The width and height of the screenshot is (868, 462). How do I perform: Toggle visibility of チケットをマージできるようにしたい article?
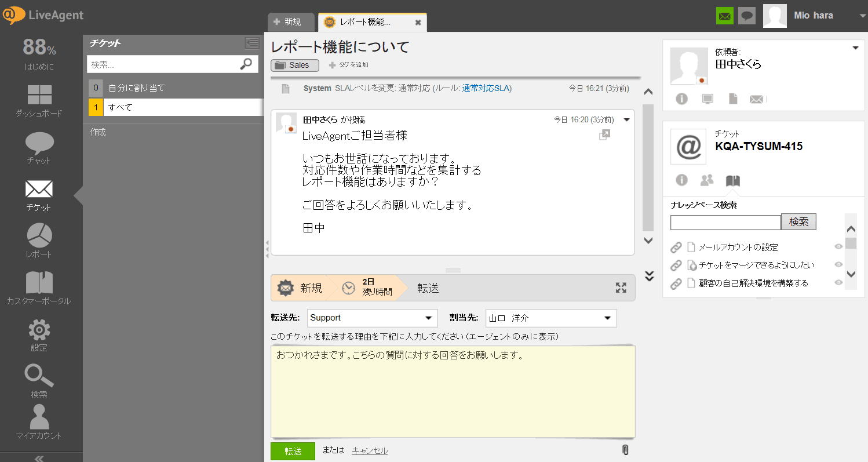click(x=838, y=264)
